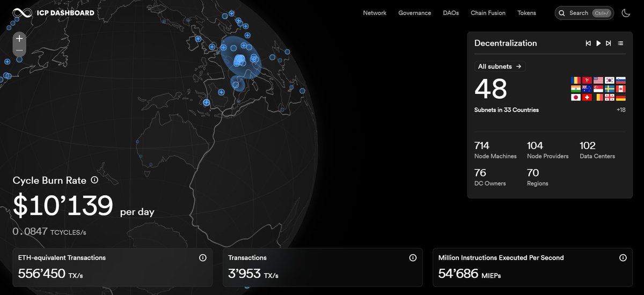The height and width of the screenshot is (295, 644).
Task: Click the Japan flag
Action: click(x=576, y=98)
